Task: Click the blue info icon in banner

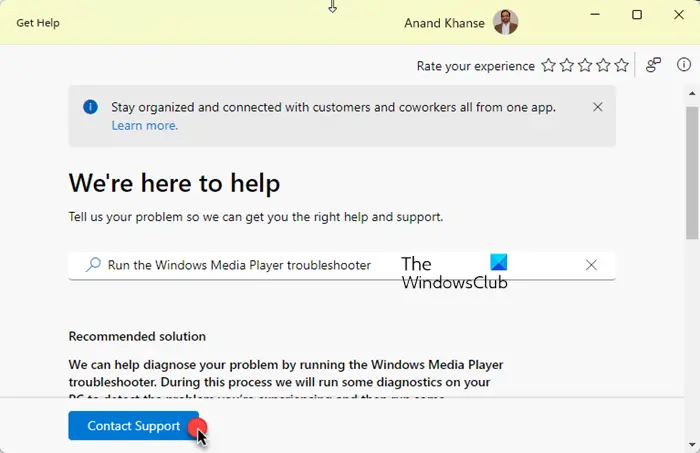Action: pyautogui.click(x=90, y=107)
